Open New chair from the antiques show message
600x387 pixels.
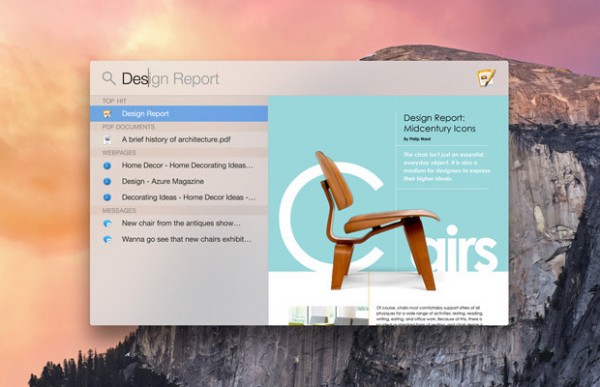pos(179,223)
